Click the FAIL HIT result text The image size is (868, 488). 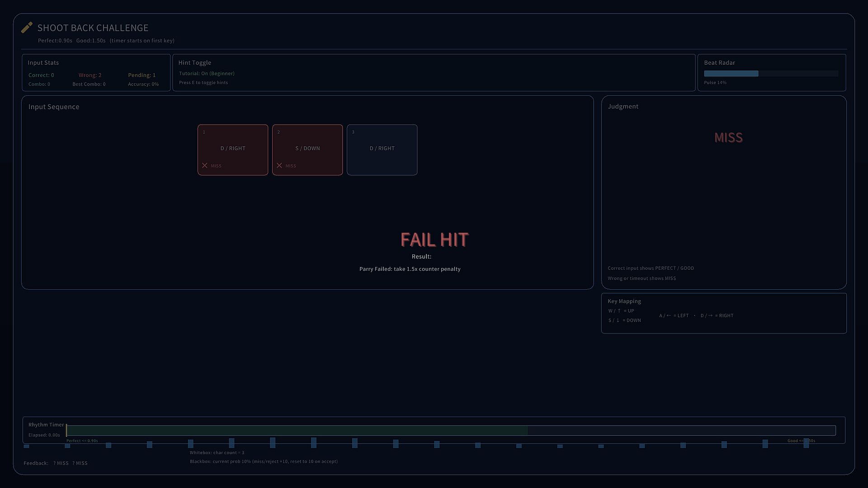click(434, 240)
